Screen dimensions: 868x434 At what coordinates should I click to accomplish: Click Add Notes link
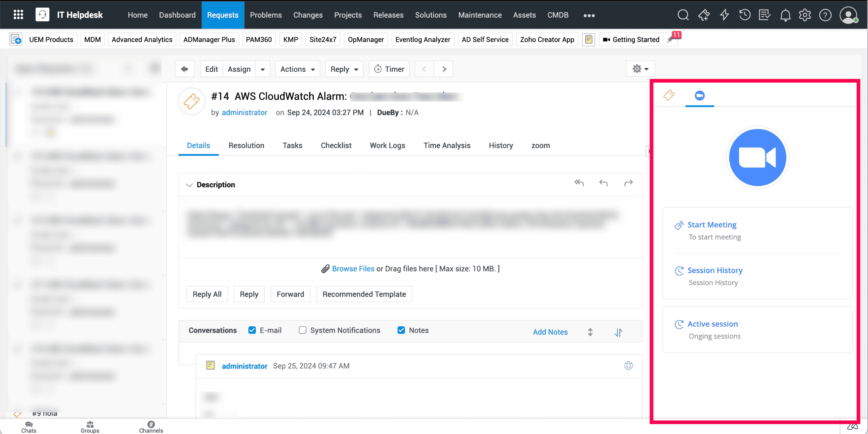point(550,332)
